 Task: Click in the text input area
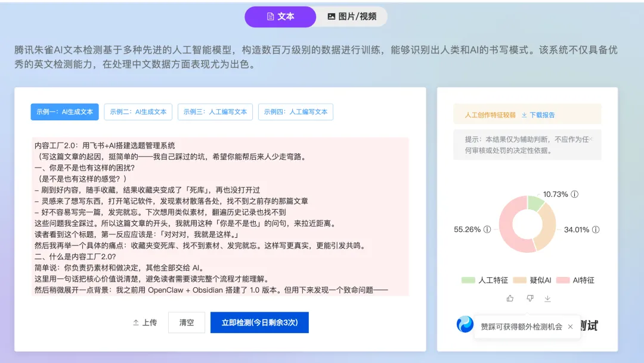(220, 216)
